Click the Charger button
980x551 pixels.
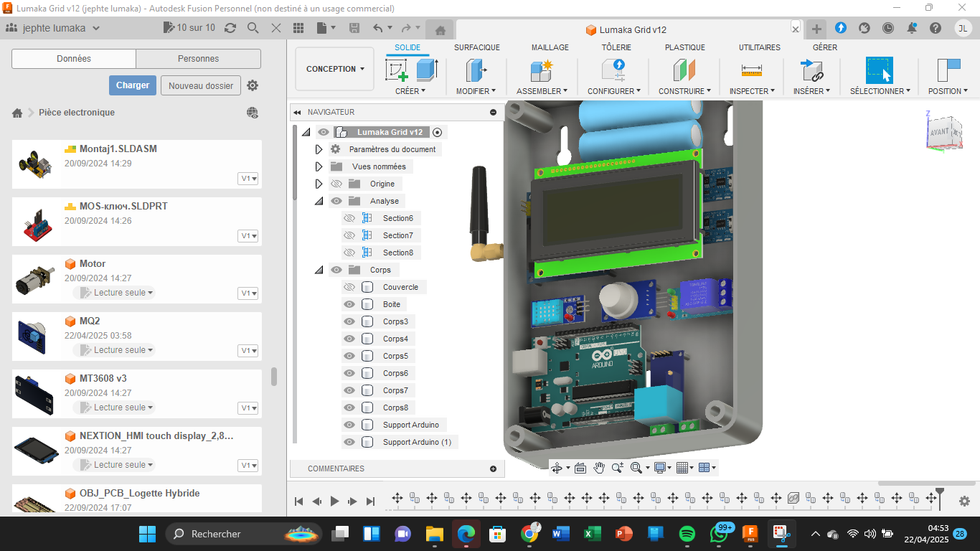click(133, 85)
